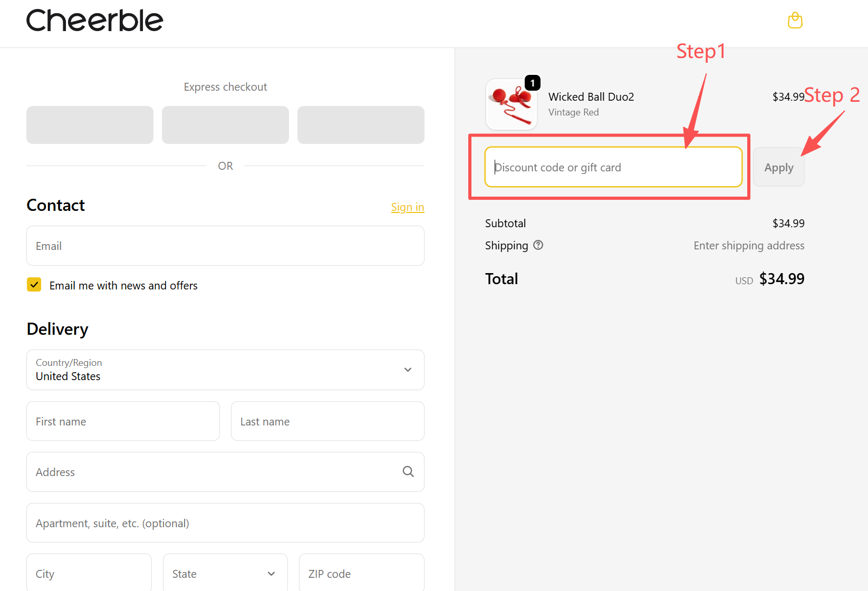Open the State dropdown

click(x=225, y=573)
